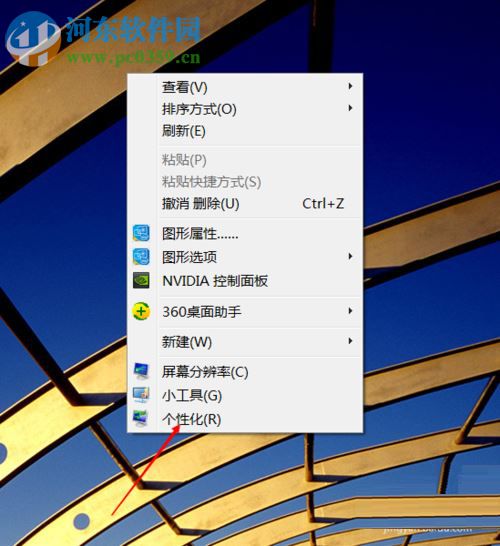Expand the 查看(V) submenu arrow

tap(350, 86)
